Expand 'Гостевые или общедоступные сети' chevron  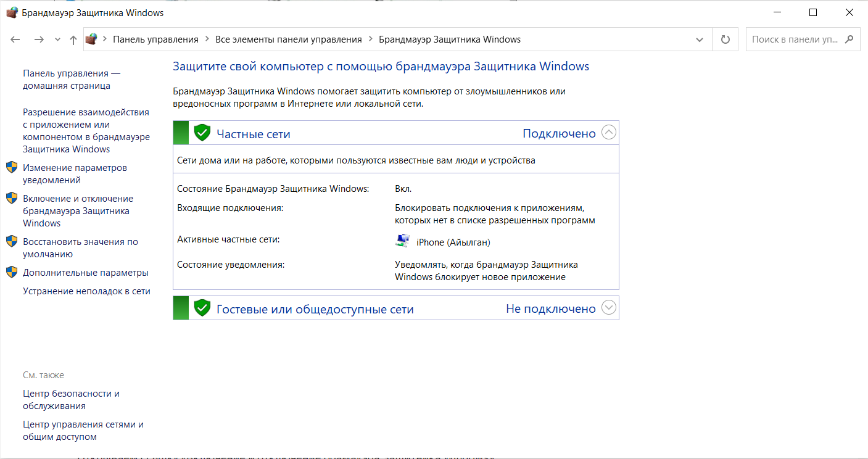point(608,308)
